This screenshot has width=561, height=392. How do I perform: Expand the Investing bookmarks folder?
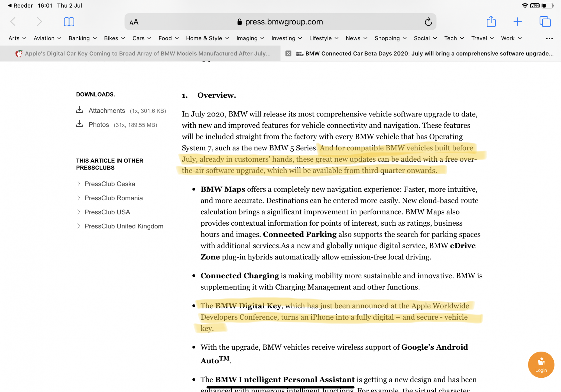coord(287,38)
